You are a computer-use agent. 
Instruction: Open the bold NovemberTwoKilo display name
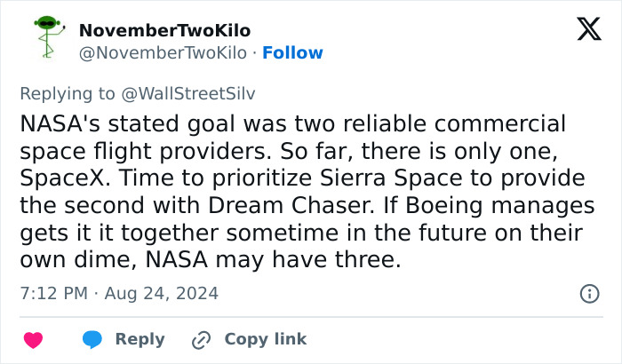(x=164, y=30)
